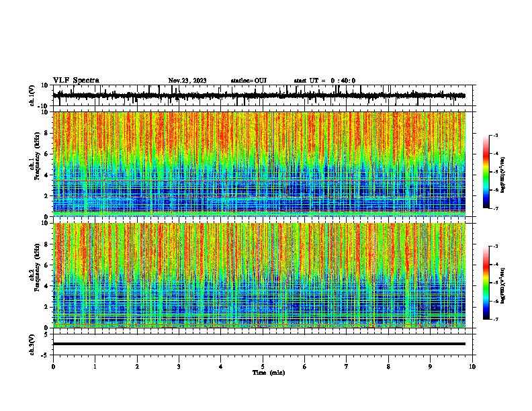
Task: Click time axis tick label "6"
Action: tap(305, 367)
